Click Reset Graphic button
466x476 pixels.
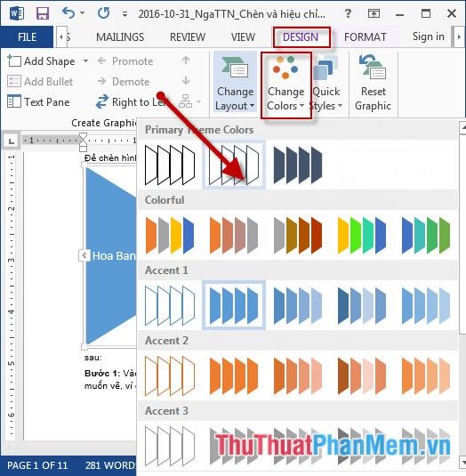(x=374, y=83)
